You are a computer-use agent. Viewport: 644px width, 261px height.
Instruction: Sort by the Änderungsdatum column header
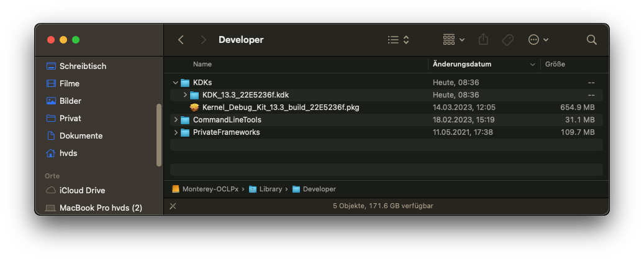(462, 64)
